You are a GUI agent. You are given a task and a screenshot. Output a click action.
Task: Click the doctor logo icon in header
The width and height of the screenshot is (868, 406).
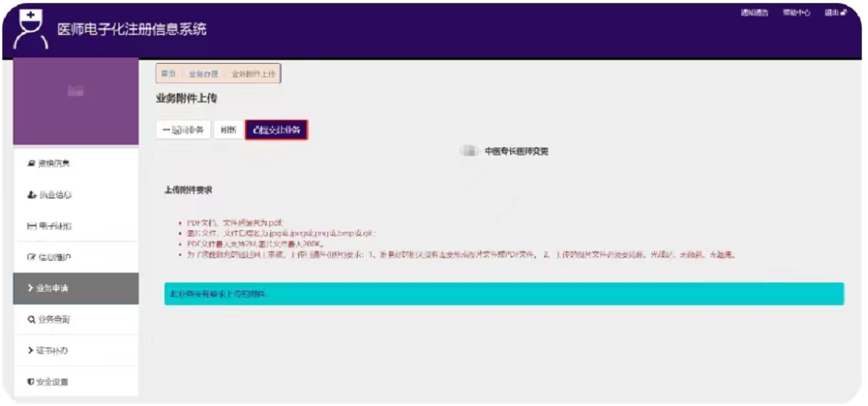coord(30,29)
